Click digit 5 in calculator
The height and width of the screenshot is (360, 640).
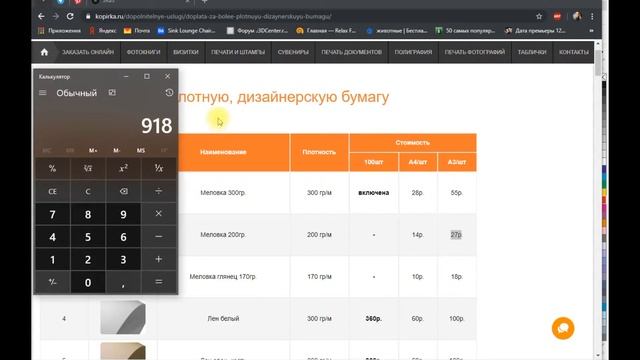[x=88, y=237]
